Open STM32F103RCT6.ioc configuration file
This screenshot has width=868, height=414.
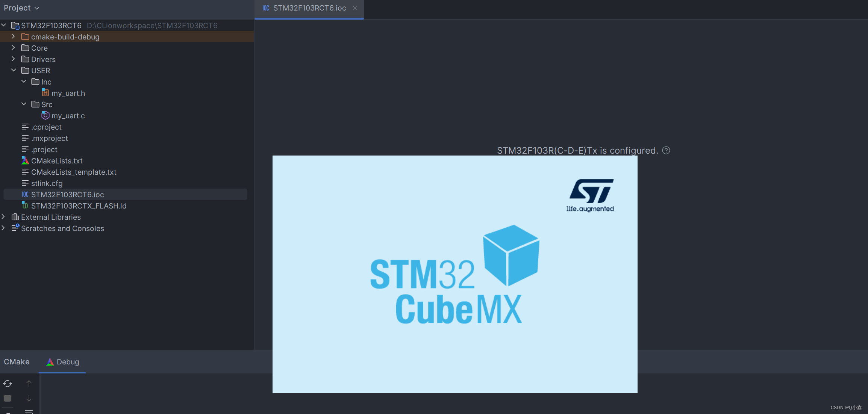click(68, 194)
